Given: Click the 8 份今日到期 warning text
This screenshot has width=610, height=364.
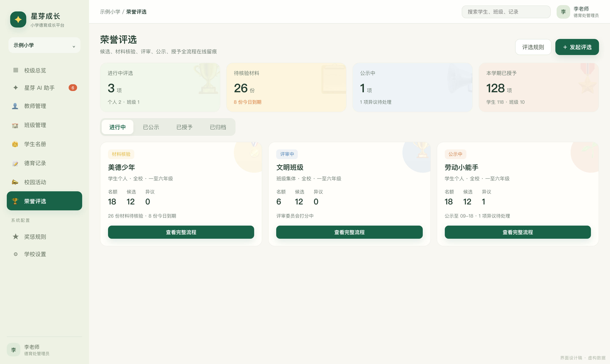Looking at the screenshot, I should pyautogui.click(x=247, y=102).
